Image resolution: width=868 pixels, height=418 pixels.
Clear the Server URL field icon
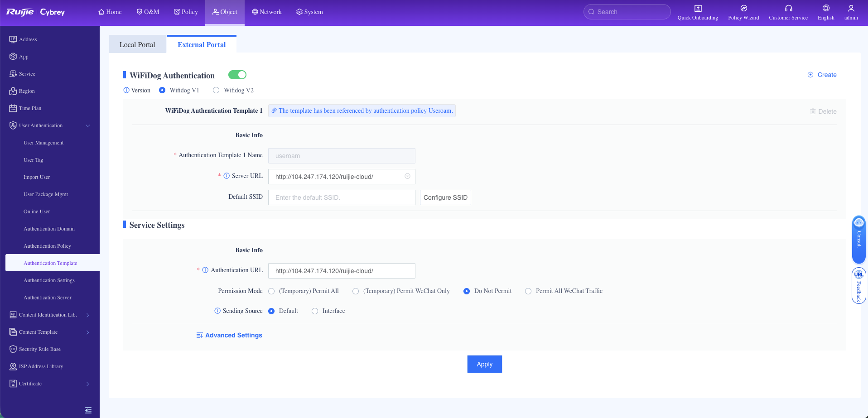(x=407, y=176)
